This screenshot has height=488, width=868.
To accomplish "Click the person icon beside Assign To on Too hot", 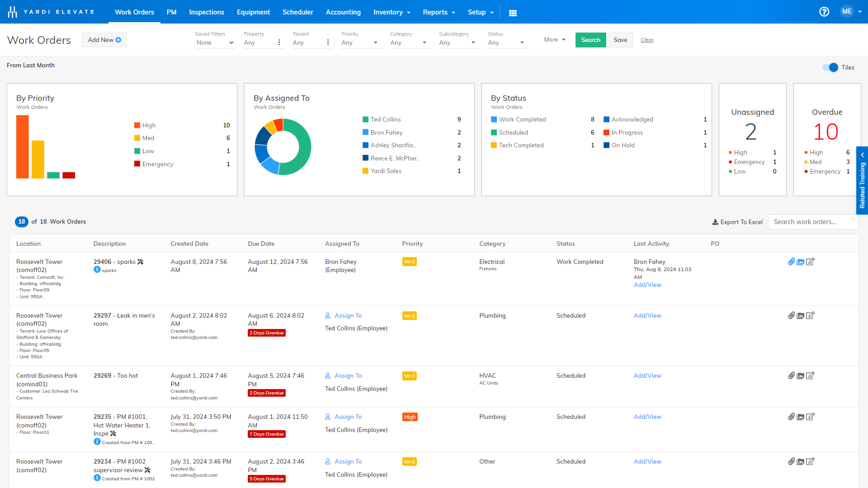I will pyautogui.click(x=328, y=375).
